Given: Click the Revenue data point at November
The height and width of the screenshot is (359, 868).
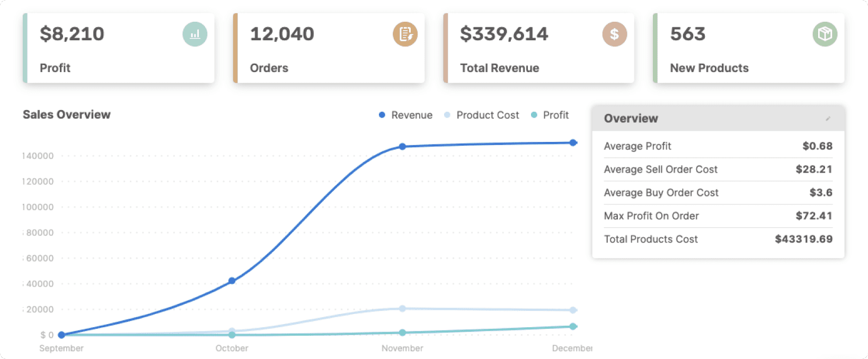Looking at the screenshot, I should (x=402, y=147).
